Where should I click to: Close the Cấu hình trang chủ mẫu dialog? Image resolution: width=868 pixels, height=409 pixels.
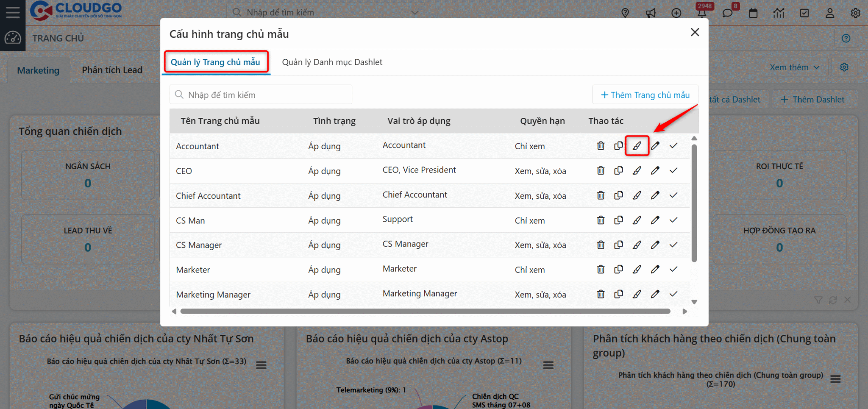(695, 32)
